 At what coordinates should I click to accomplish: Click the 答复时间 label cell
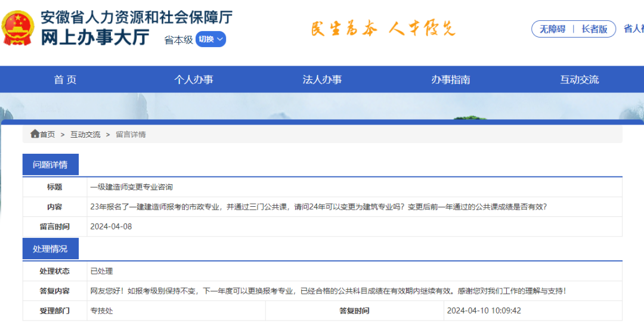pos(354,311)
